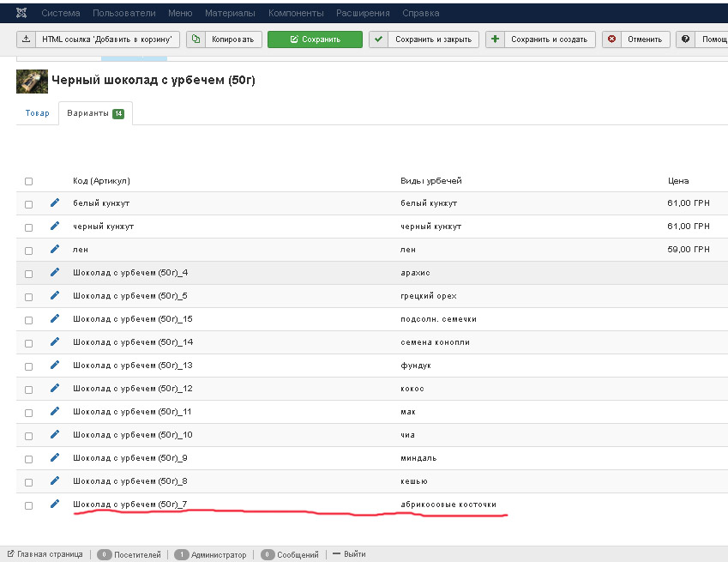Edit the черный кунжут variant pencil icon

coord(55,226)
